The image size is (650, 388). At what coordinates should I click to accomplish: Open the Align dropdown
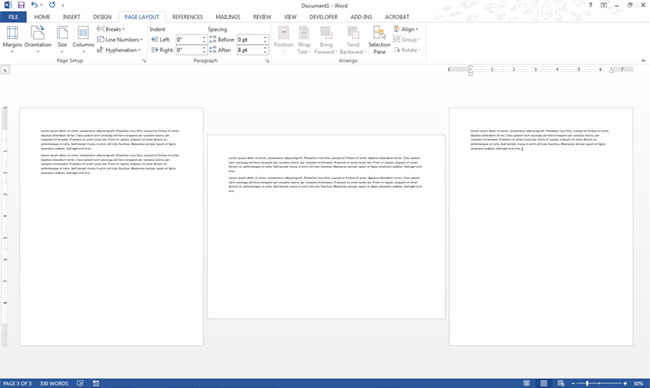406,29
